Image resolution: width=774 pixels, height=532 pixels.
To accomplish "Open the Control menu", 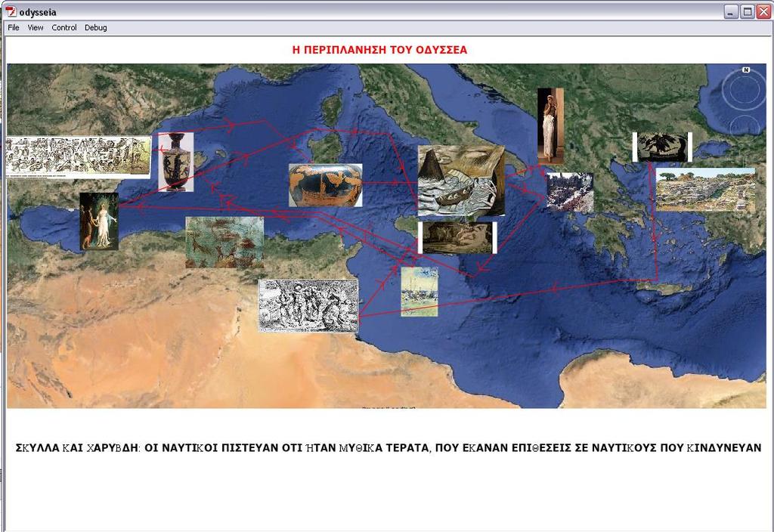I will 64,28.
